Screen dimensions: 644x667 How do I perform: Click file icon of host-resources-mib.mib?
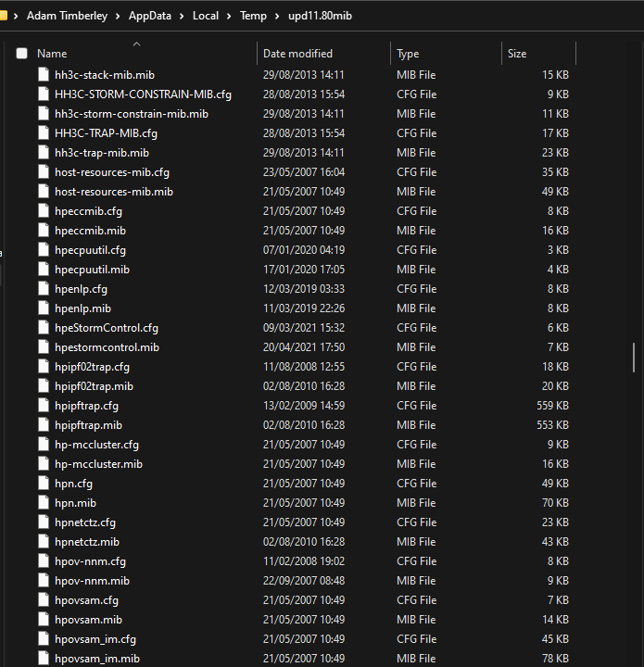(44, 192)
